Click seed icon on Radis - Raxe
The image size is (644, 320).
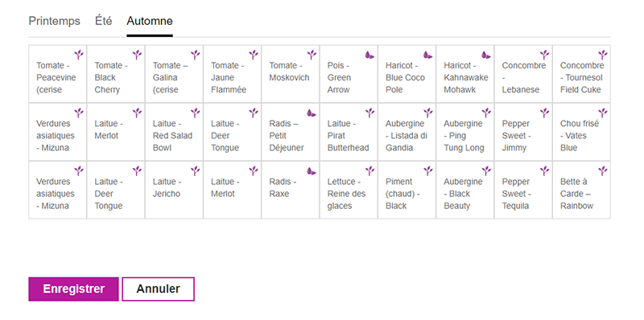click(x=312, y=171)
